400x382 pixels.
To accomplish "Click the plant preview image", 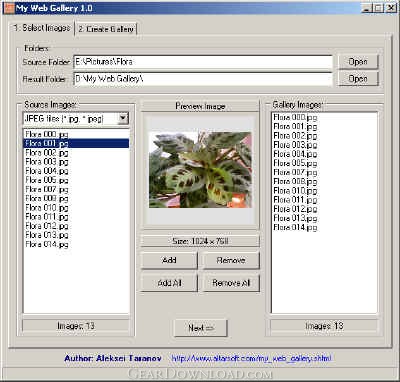I will pos(200,170).
